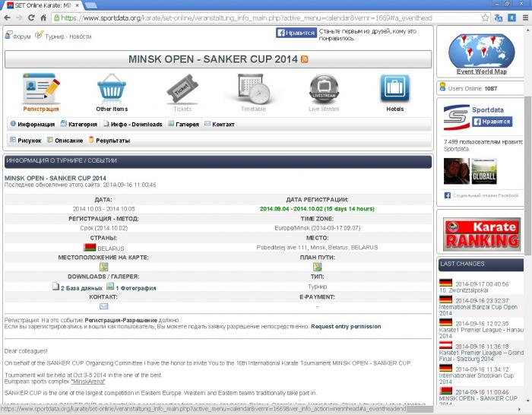Click the Facebook Нравится button at top
The height and width of the screenshot is (415, 532).
click(x=296, y=33)
